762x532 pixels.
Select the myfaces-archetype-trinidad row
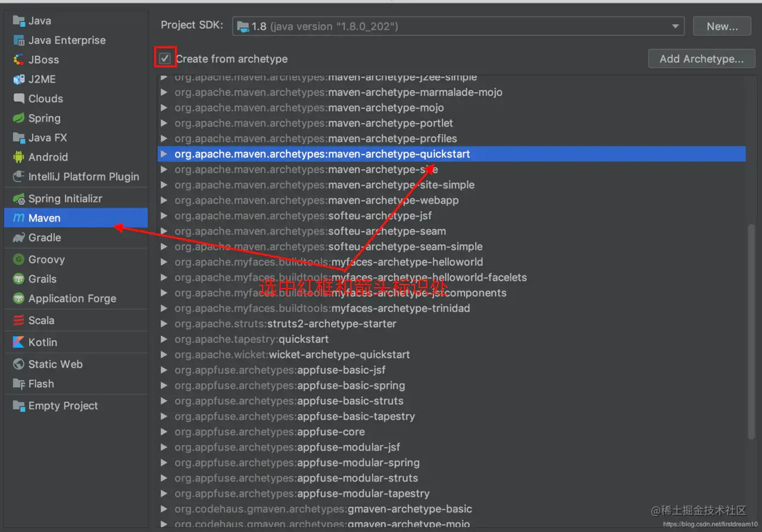[452, 308]
